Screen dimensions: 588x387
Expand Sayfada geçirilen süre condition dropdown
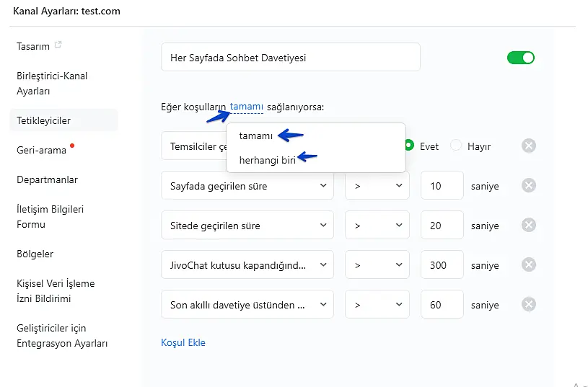pos(247,186)
